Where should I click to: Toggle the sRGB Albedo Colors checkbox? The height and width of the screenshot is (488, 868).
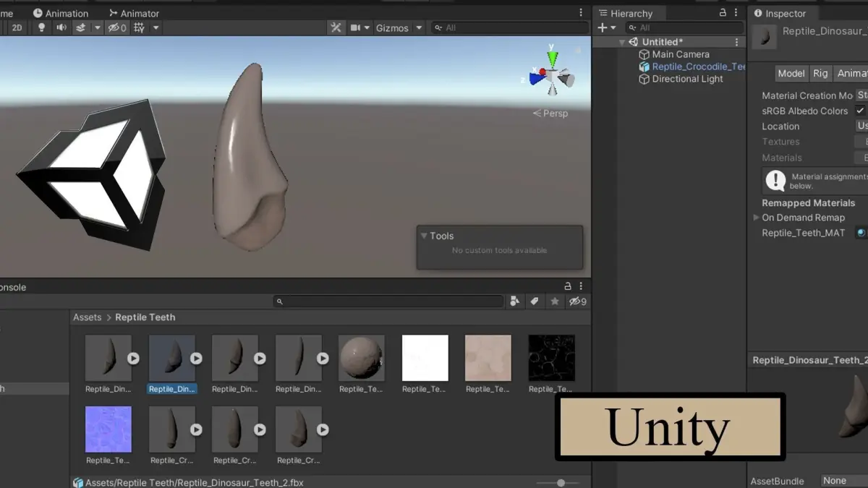[860, 111]
